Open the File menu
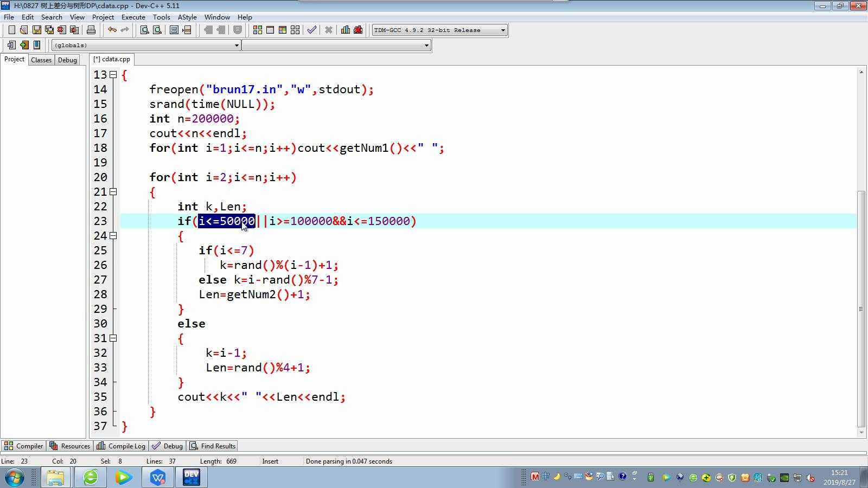This screenshot has height=488, width=868. click(x=9, y=17)
